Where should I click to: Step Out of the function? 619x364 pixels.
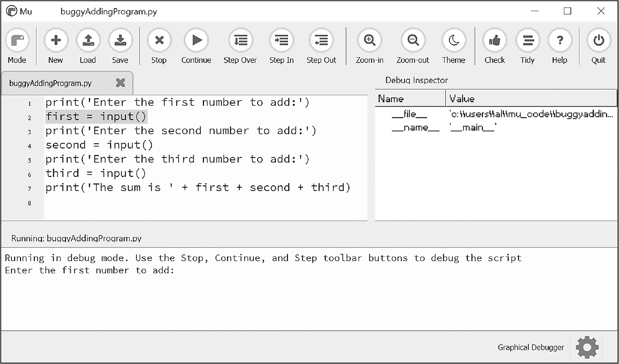321,46
